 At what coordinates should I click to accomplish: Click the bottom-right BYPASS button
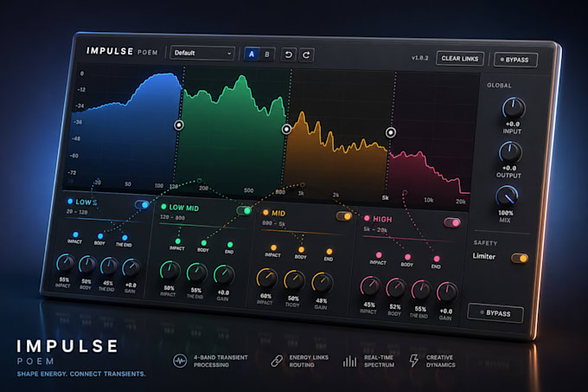(495, 313)
